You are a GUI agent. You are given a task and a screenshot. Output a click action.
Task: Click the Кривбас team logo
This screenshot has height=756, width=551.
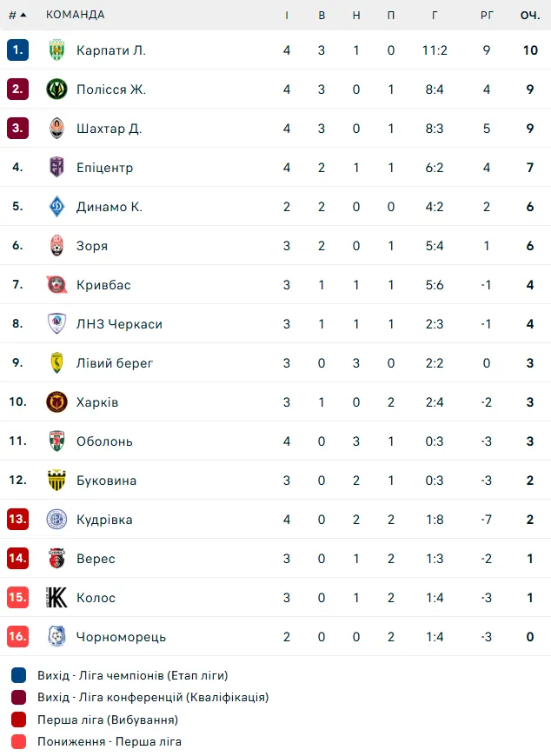[56, 284]
